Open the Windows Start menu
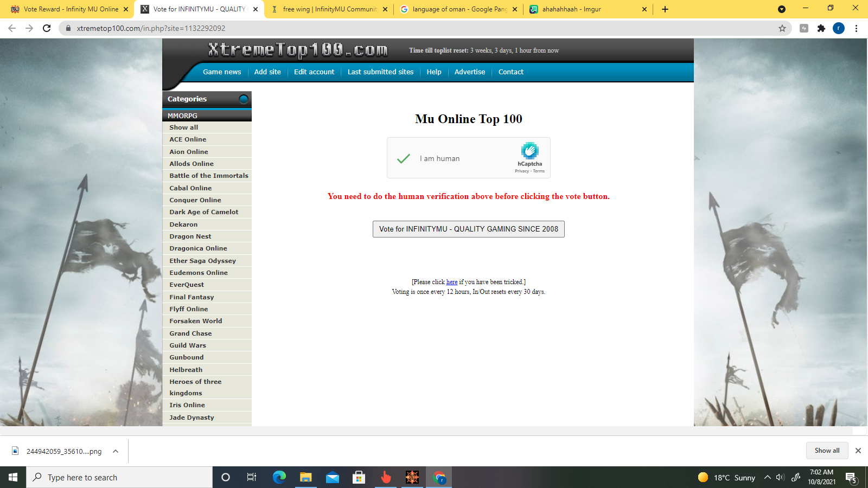The height and width of the screenshot is (488, 868). (x=13, y=477)
